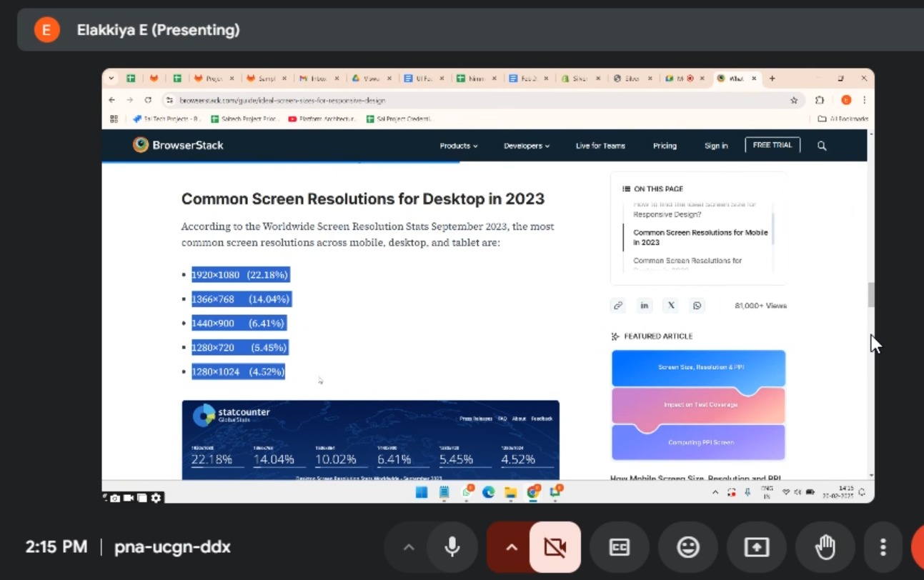The width and height of the screenshot is (924, 580).
Task: Expand video settings chevron beside camera
Action: [511, 547]
